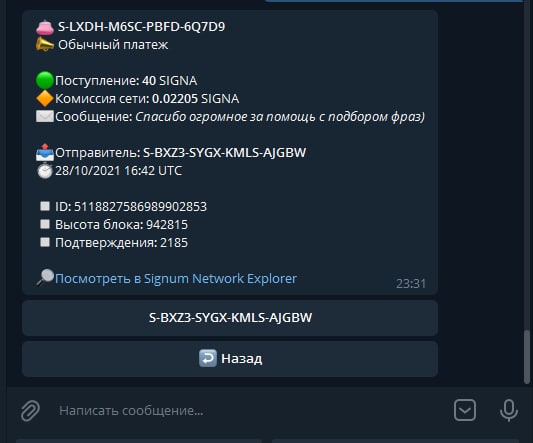
Task: Click the magnifying glass explorer icon
Action: (x=45, y=278)
